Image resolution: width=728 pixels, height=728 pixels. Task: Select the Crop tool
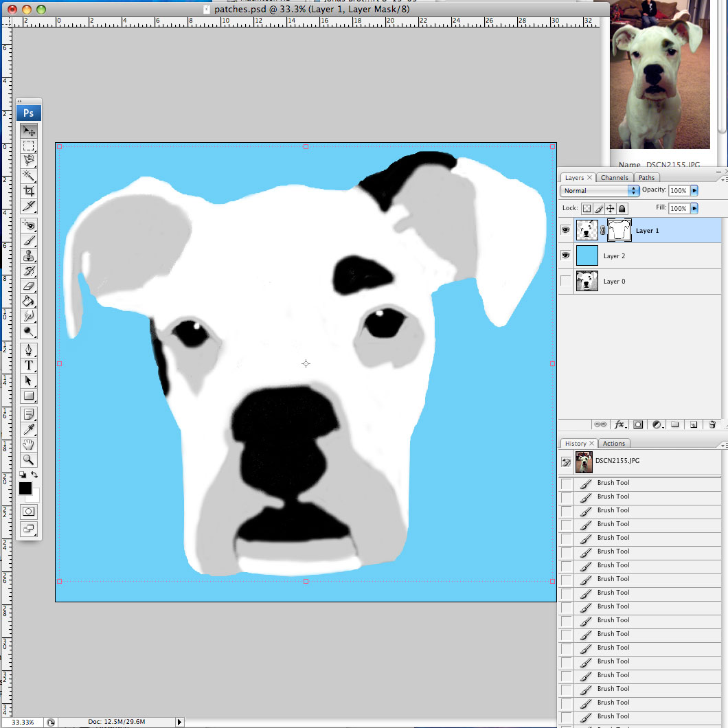(x=29, y=191)
